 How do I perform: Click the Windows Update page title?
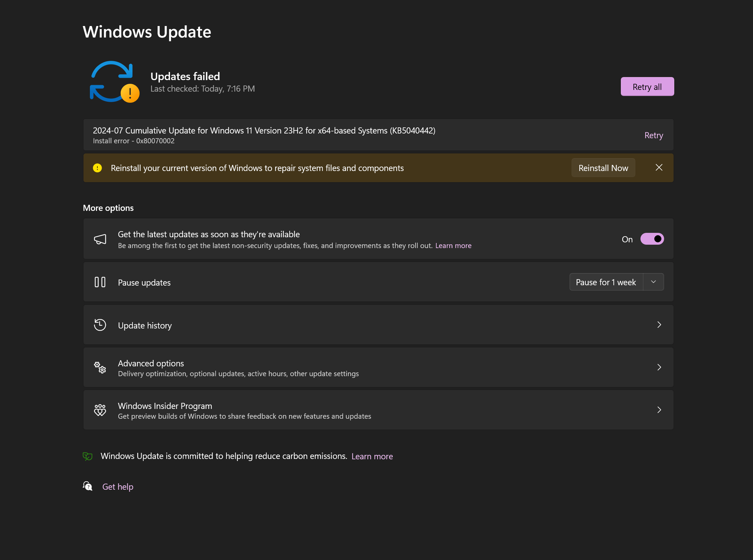pyautogui.click(x=147, y=32)
